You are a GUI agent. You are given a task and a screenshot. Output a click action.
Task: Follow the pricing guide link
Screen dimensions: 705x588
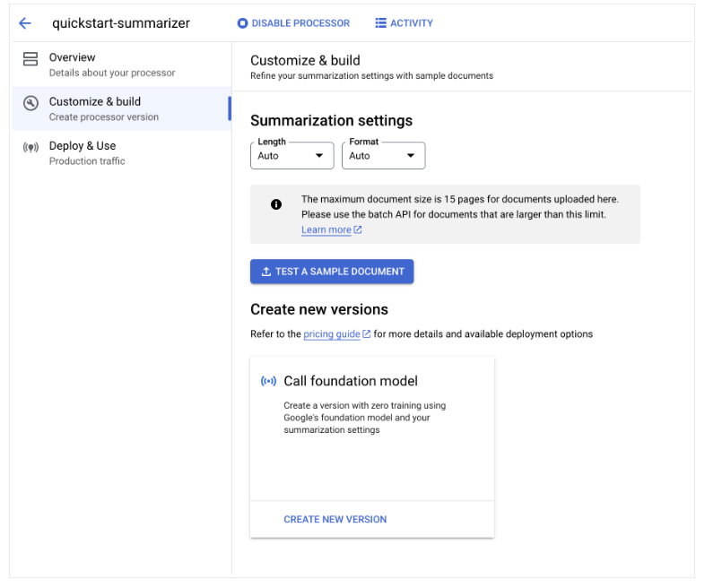coord(331,334)
